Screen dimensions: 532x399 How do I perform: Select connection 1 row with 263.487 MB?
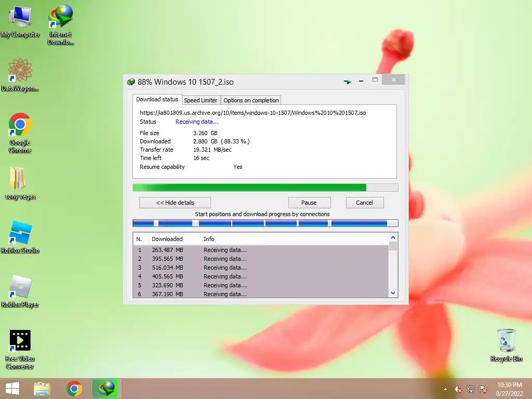pos(261,250)
